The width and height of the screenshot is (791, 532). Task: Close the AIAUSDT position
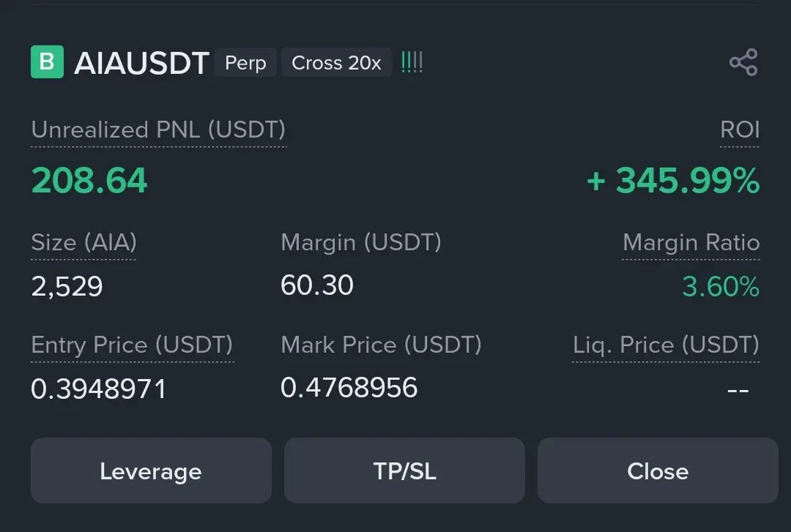(x=658, y=471)
